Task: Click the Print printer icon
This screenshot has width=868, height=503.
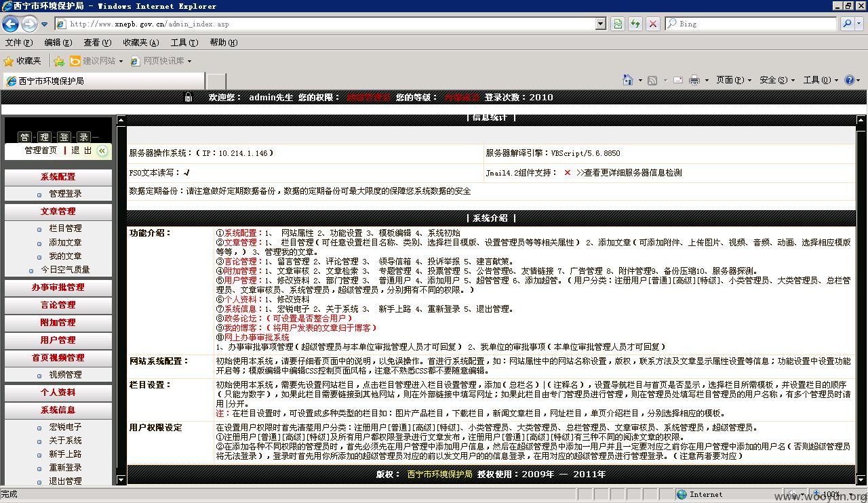Action: pyautogui.click(x=694, y=80)
